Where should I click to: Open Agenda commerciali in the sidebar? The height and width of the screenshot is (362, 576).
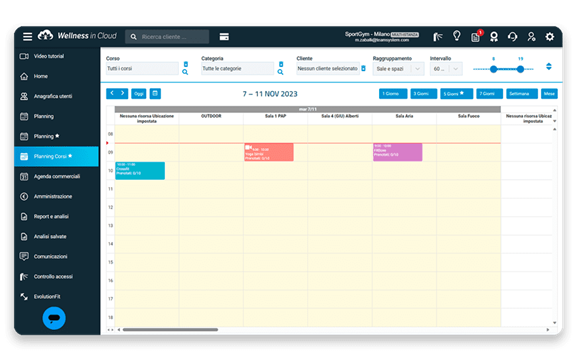click(x=56, y=176)
